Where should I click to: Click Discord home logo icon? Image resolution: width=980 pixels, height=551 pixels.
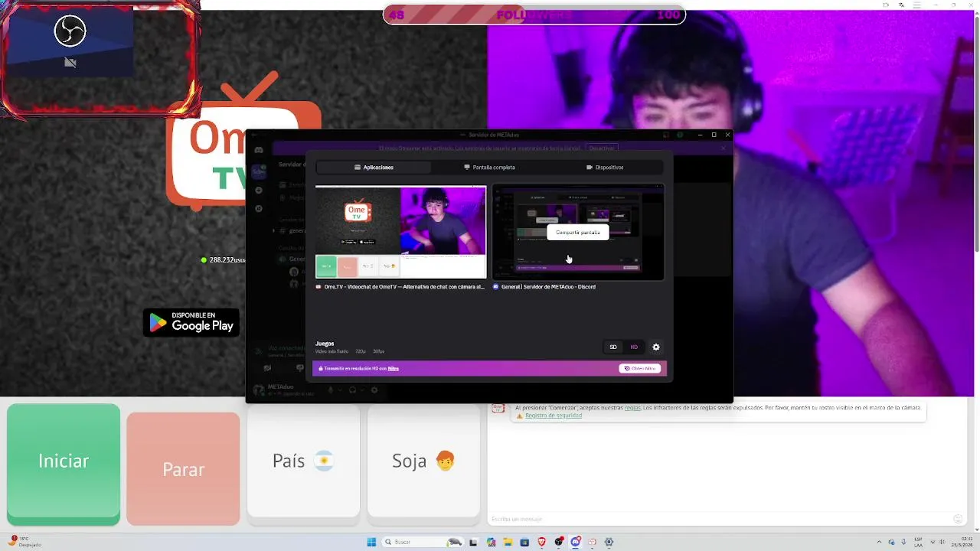259,150
